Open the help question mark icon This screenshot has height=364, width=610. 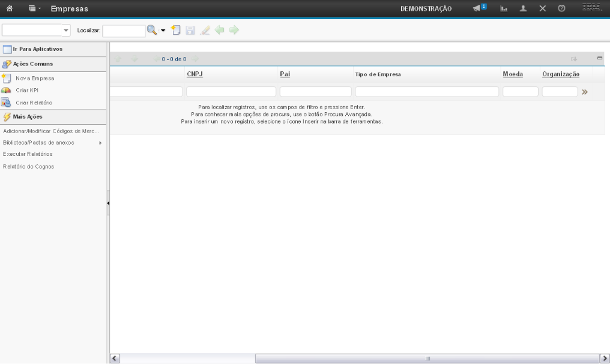point(561,8)
